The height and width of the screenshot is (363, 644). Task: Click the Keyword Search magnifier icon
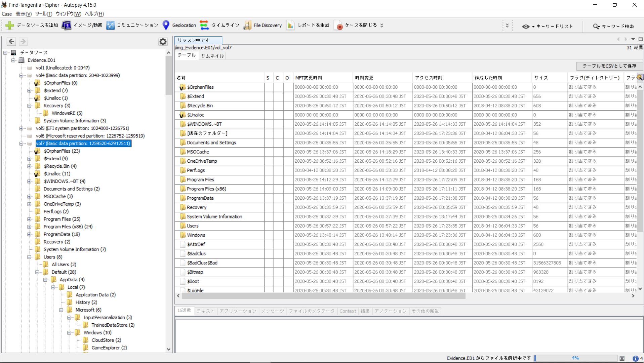[x=596, y=26]
